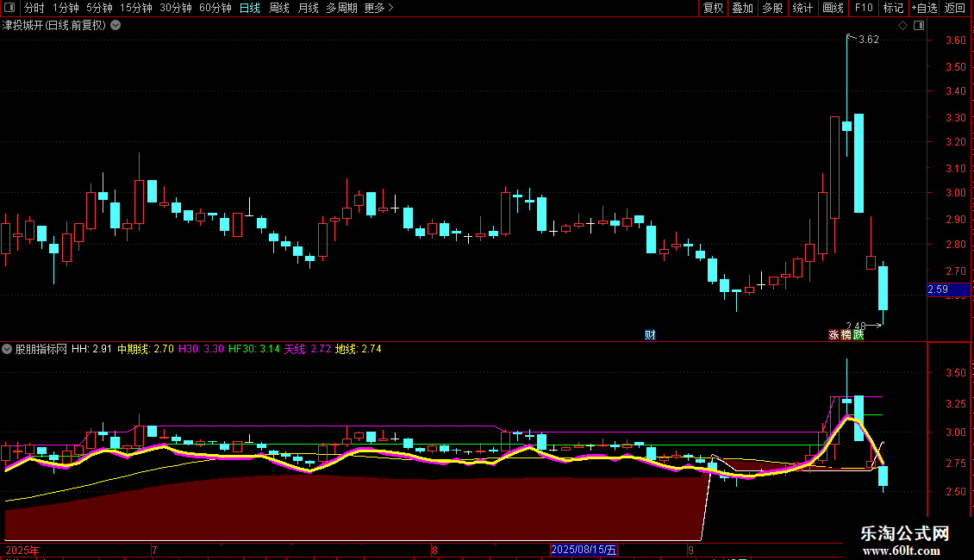
Task: Activate the 画线 drawing tools
Action: (833, 8)
